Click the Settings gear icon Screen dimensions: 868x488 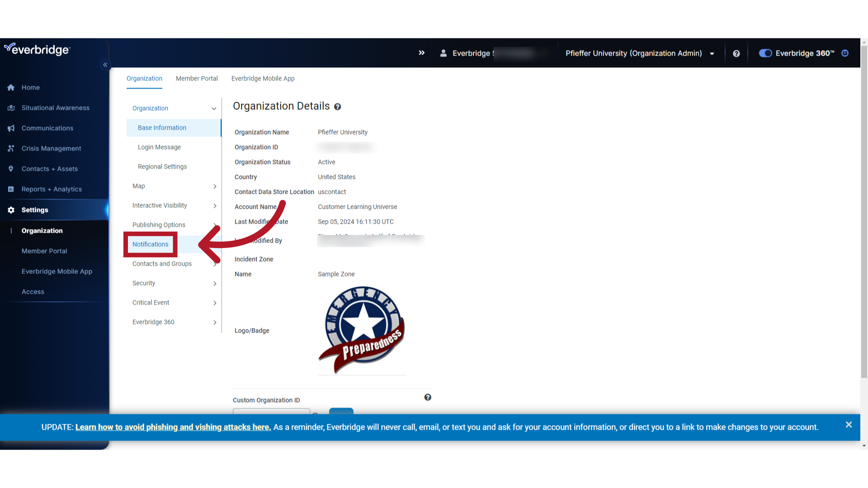click(11, 210)
